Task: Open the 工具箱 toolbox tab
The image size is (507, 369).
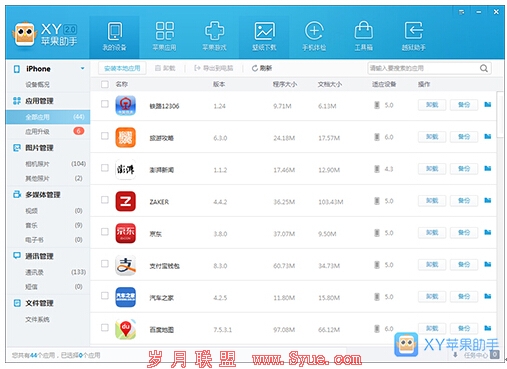Action: pos(363,37)
